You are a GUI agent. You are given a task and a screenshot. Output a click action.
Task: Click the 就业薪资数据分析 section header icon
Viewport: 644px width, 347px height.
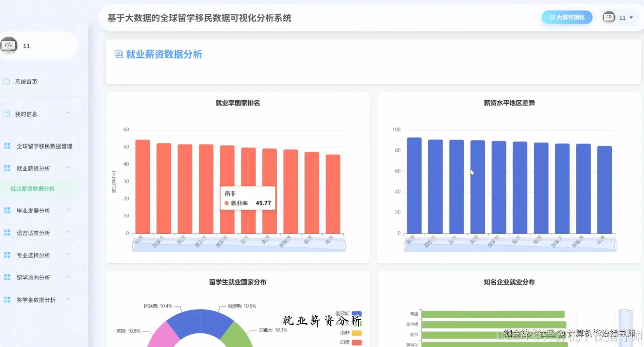[x=118, y=54]
